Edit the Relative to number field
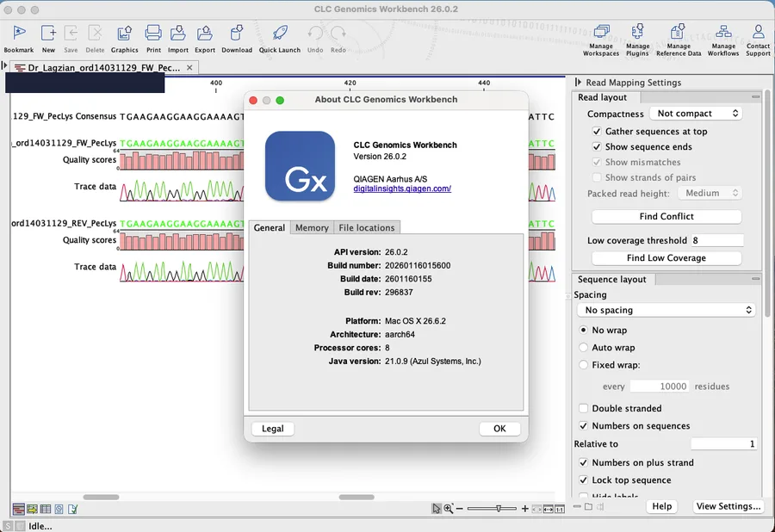Image resolution: width=775 pixels, height=532 pixels. [x=723, y=444]
